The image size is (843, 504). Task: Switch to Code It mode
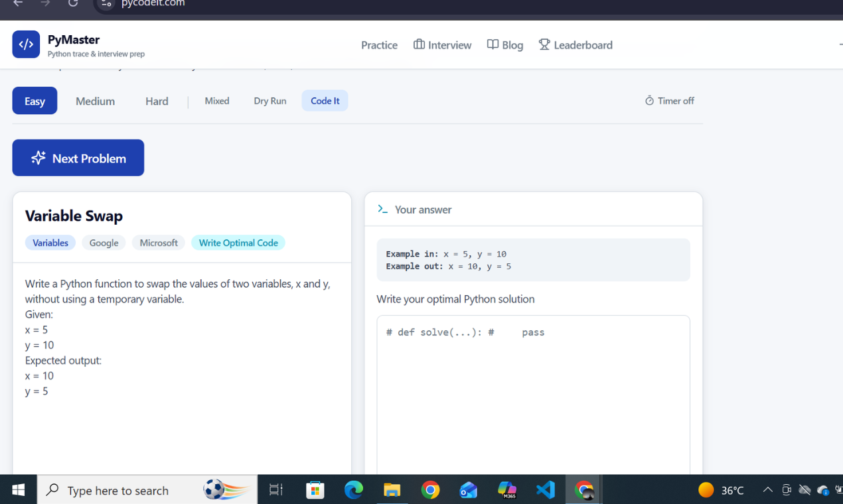(x=325, y=101)
